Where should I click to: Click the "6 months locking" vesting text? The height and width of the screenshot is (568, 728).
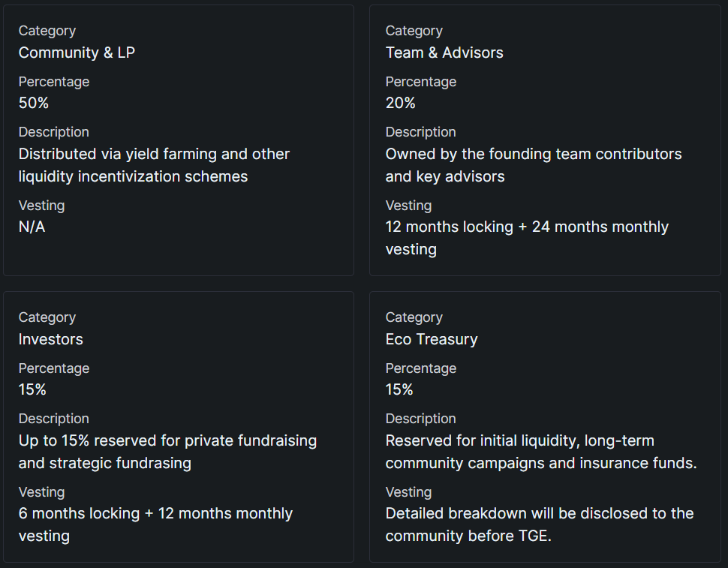pyautogui.click(x=155, y=524)
